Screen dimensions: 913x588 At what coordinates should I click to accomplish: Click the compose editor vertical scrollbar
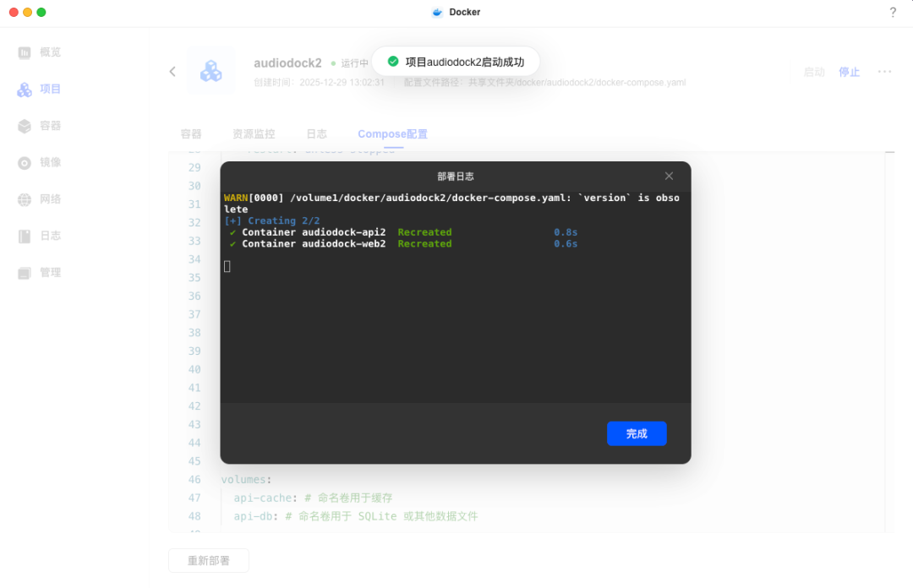889,341
